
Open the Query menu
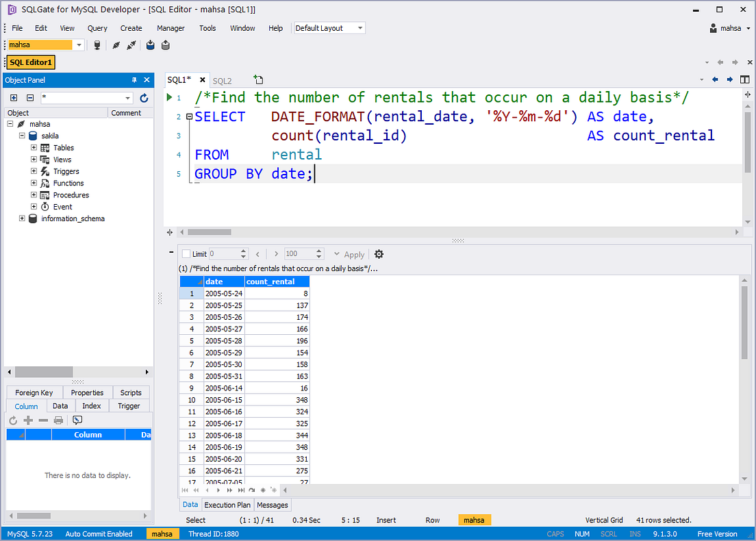[97, 28]
